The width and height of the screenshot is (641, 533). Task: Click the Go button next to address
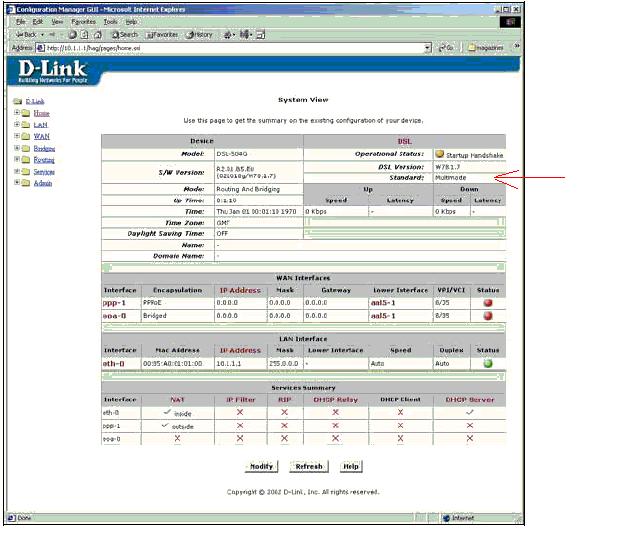tap(446, 48)
